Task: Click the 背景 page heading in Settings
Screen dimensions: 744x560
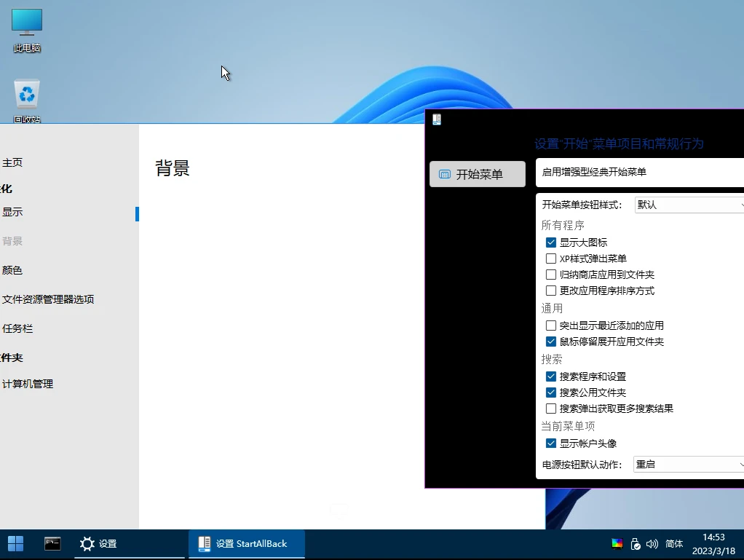Action: pyautogui.click(x=173, y=168)
